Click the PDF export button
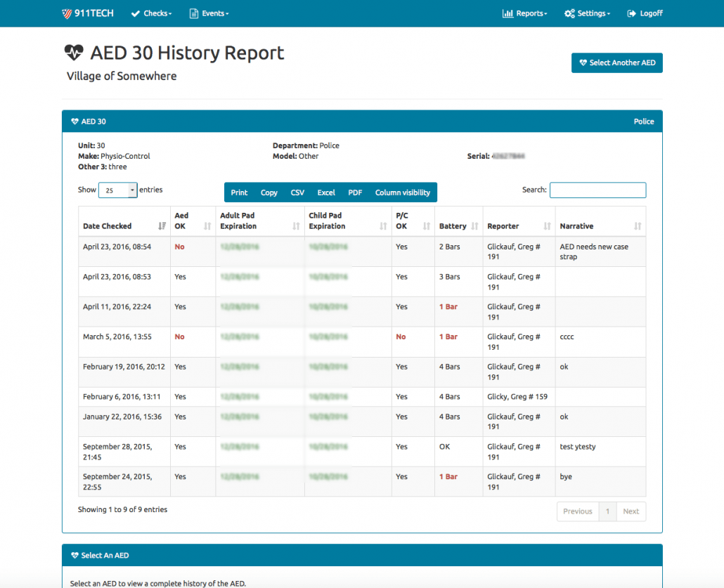Viewport: 724px width, 588px height. (x=355, y=192)
